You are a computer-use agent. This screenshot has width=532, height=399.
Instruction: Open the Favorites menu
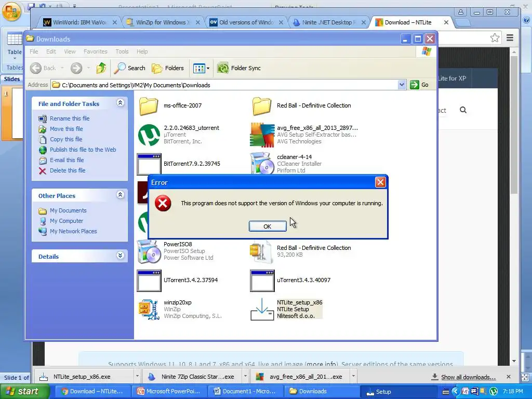pyautogui.click(x=96, y=51)
